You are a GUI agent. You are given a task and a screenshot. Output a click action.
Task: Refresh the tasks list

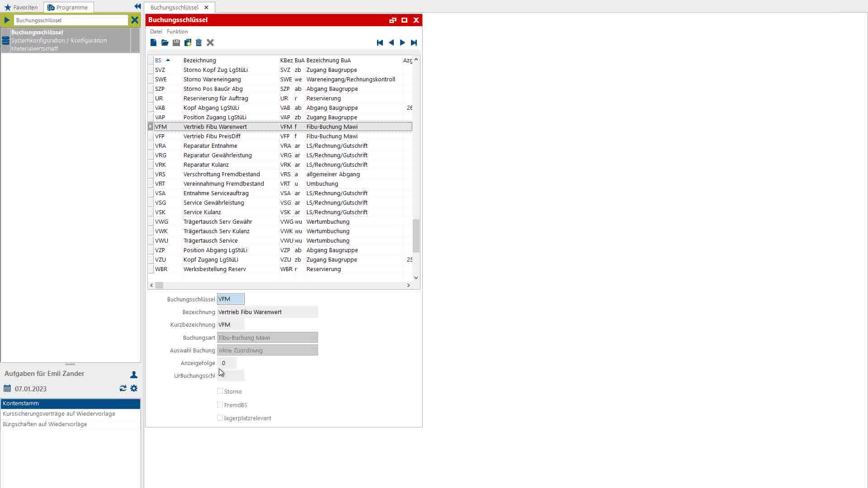point(123,389)
